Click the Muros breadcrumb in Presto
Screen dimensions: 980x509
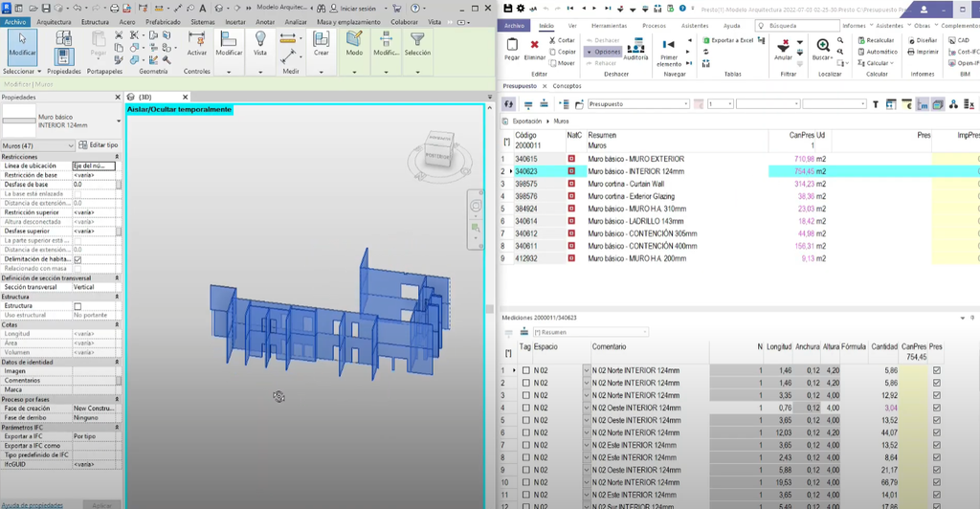tap(561, 122)
